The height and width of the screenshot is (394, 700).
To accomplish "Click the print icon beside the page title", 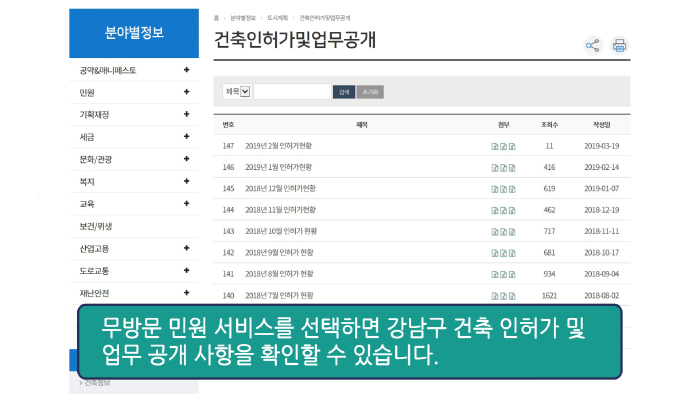I will point(620,46).
